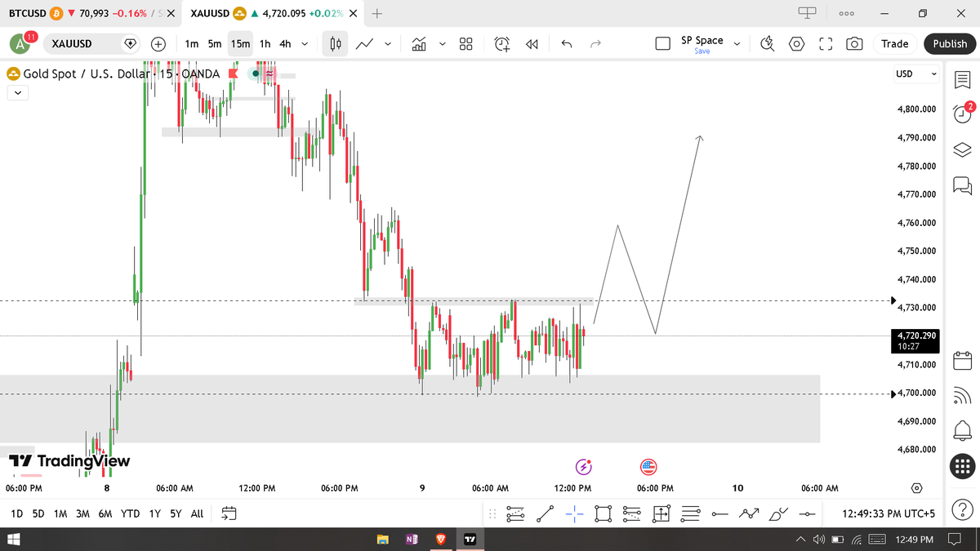Collapse the chart legend chevron
Screen dimensions: 980x551
(x=17, y=93)
